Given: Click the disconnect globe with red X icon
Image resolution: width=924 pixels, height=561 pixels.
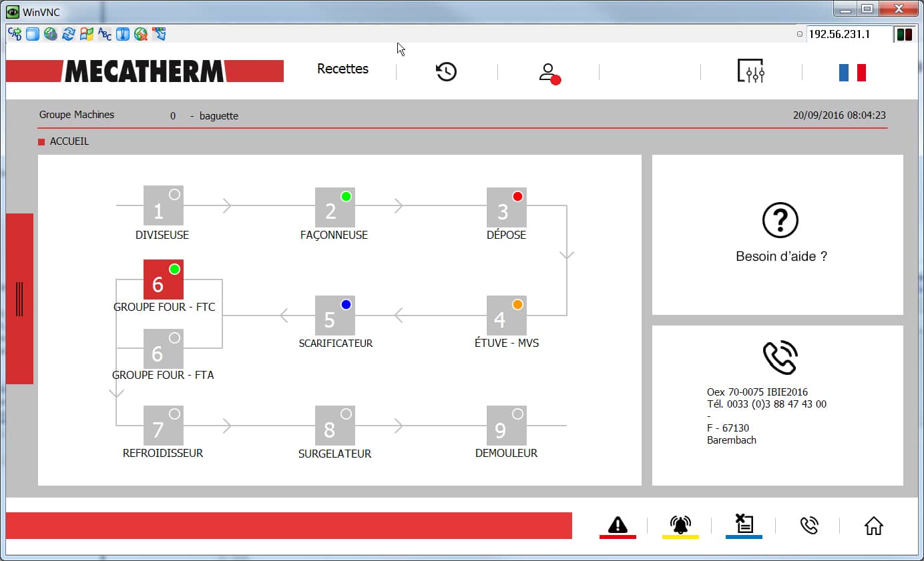Looking at the screenshot, I should click(x=141, y=34).
